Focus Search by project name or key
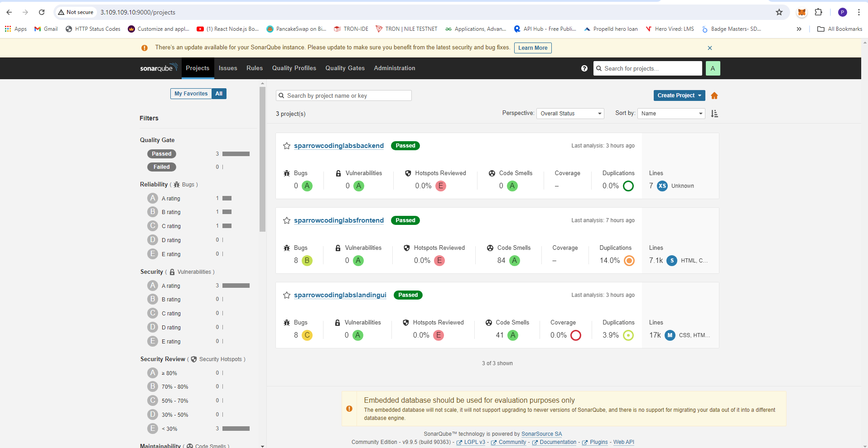Screen dimensions: 868x448 (x=344, y=95)
